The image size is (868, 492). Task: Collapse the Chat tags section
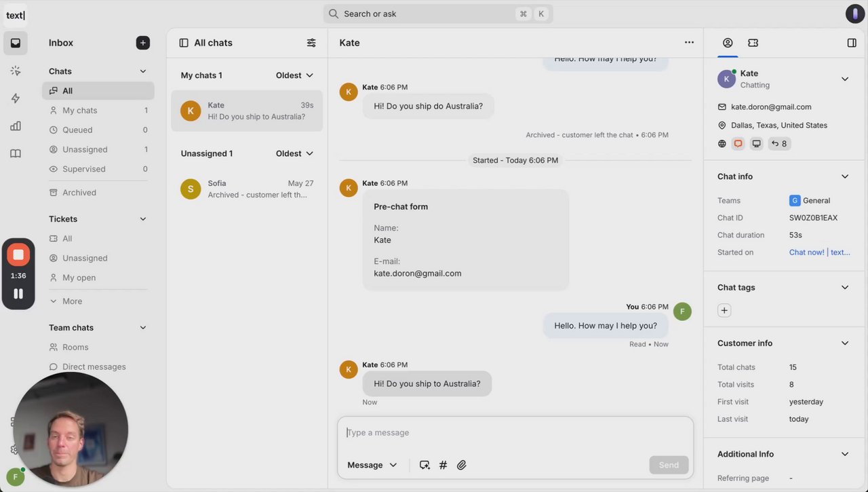click(845, 288)
